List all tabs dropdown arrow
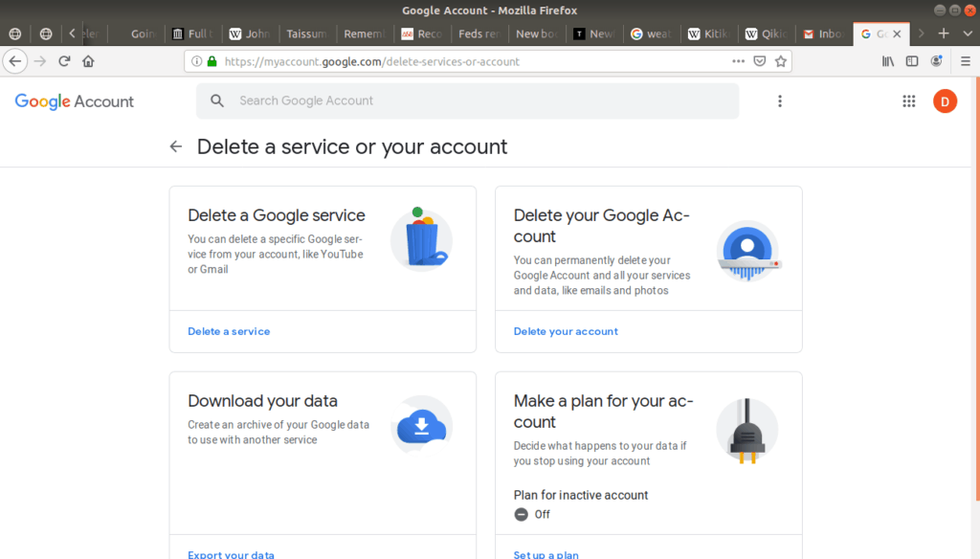 [x=968, y=34]
